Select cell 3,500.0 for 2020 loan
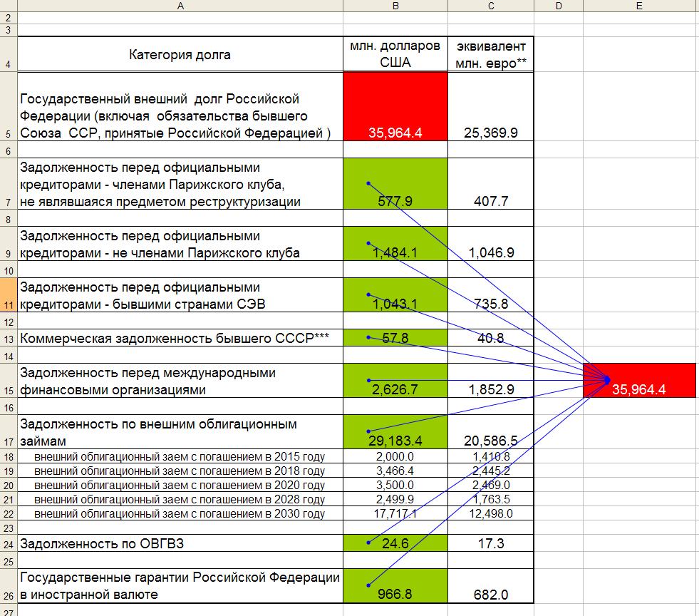 pyautogui.click(x=395, y=485)
